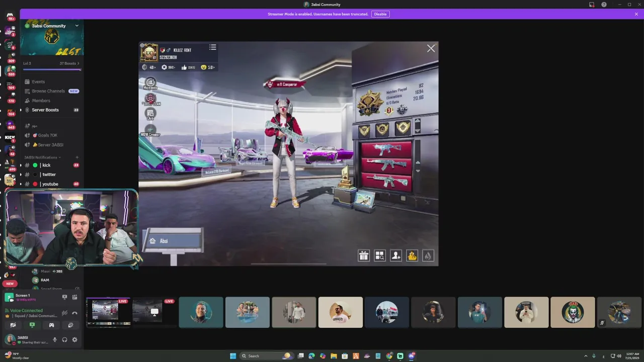Open the Goals 70K voice channel
Image resolution: width=644 pixels, height=362 pixels.
point(48,135)
